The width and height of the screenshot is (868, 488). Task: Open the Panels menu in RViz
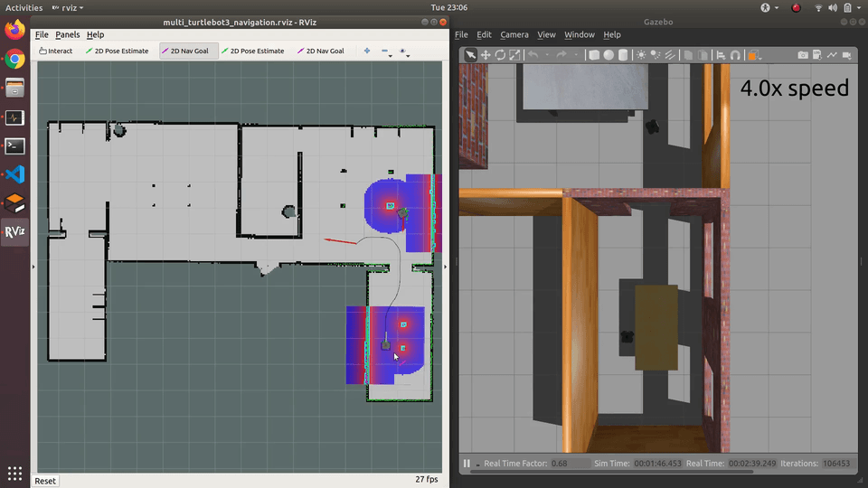(x=67, y=34)
